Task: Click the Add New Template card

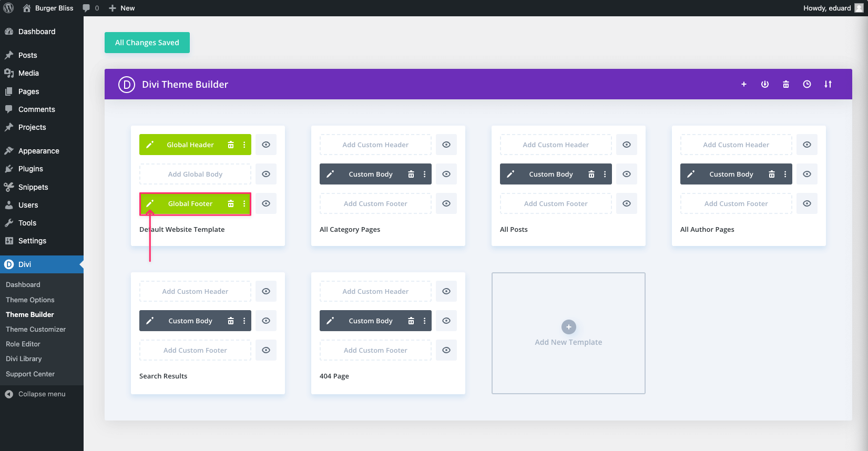Action: coord(568,333)
